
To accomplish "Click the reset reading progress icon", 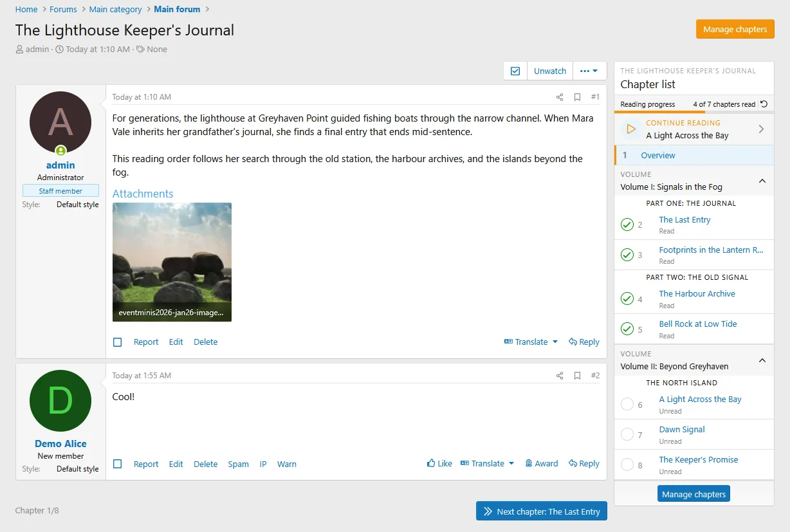I will coord(764,104).
